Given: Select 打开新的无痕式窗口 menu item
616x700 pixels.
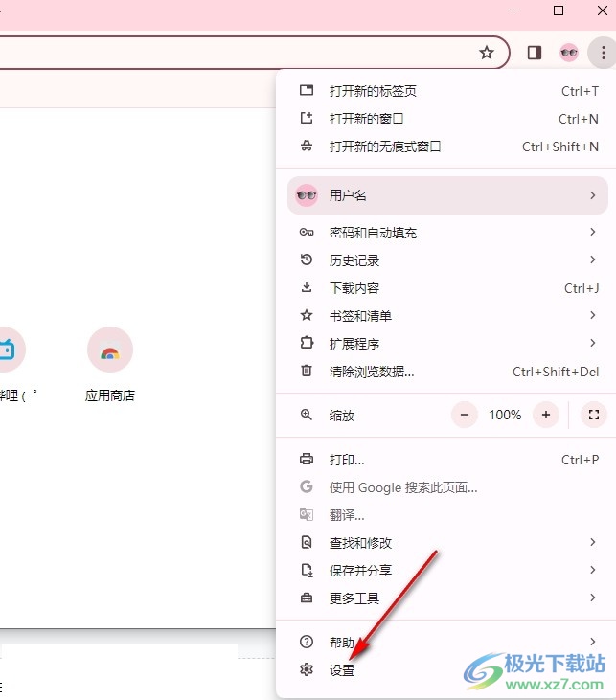Looking at the screenshot, I should (446, 146).
